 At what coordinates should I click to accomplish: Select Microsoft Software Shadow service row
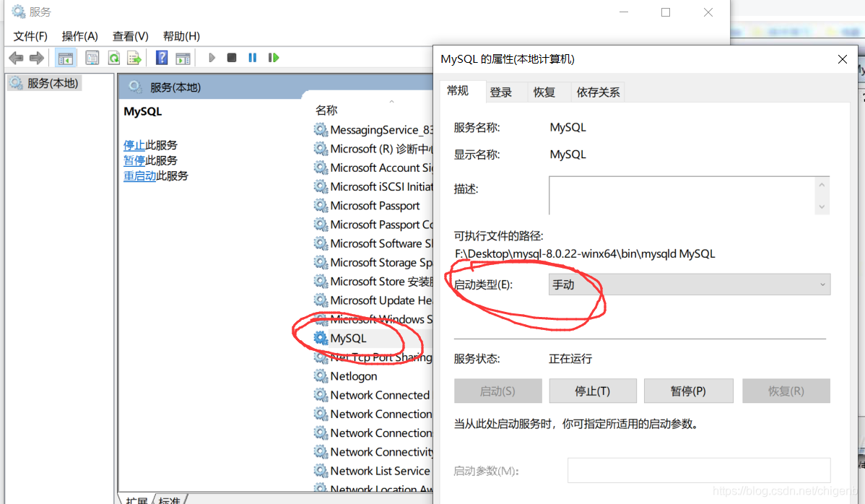[x=373, y=244]
